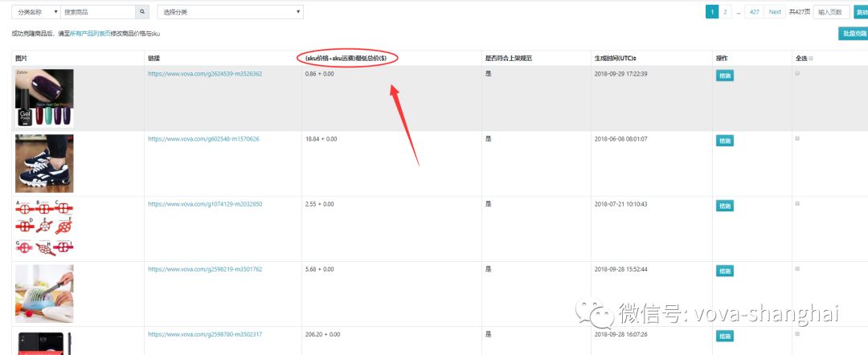The height and width of the screenshot is (355, 868).
Task: Click the jump button beside 输入页数
Action: pos(861,11)
